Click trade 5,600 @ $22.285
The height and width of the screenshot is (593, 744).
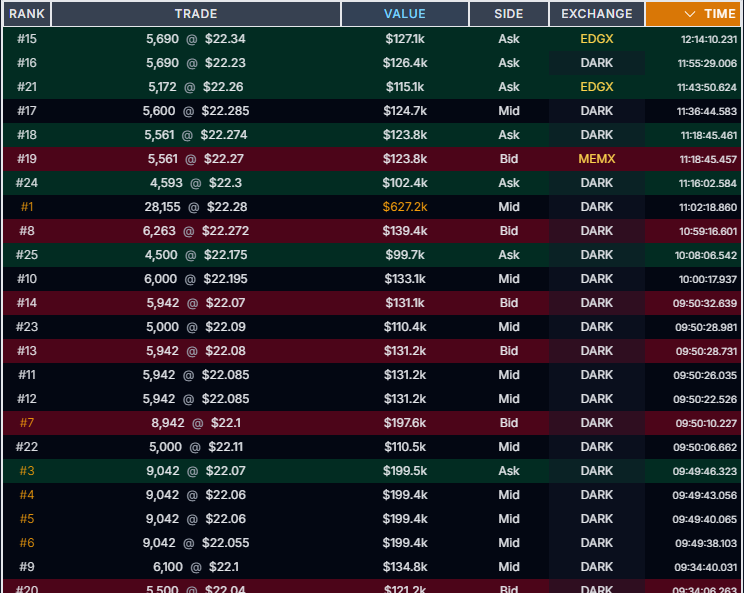(196, 111)
